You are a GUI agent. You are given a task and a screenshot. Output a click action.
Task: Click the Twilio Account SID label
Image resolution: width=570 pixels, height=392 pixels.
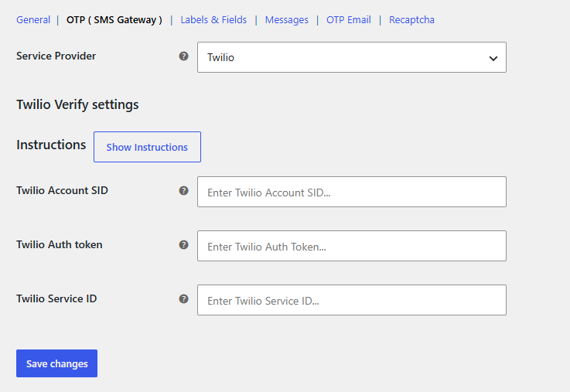(62, 190)
